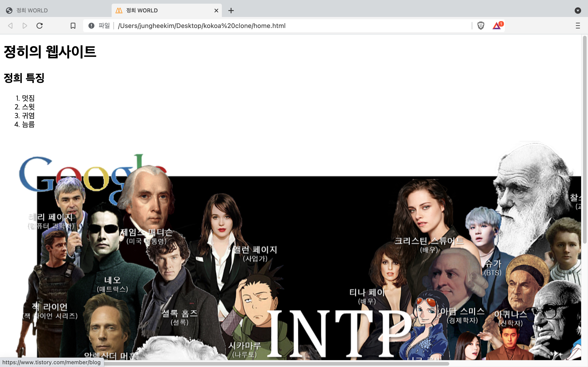This screenshot has height=367, width=588.
Task: Click the vertical scrollbar thumb
Action: pyautogui.click(x=585, y=139)
